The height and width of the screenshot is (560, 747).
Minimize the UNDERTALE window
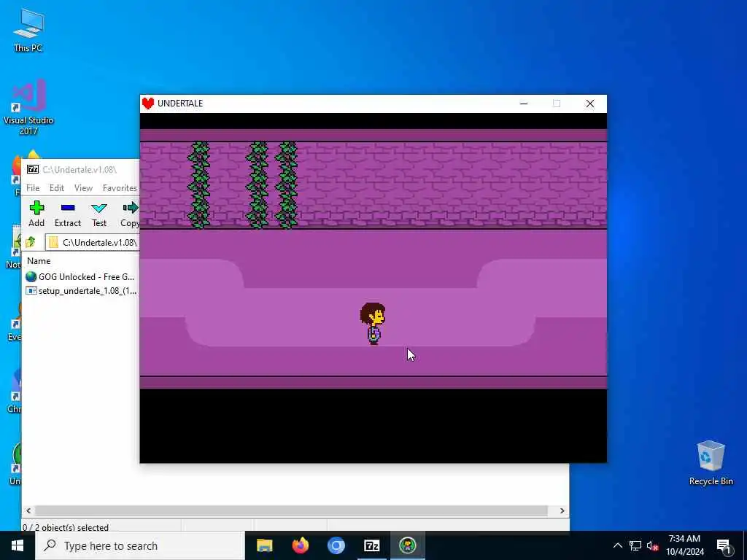tap(524, 104)
